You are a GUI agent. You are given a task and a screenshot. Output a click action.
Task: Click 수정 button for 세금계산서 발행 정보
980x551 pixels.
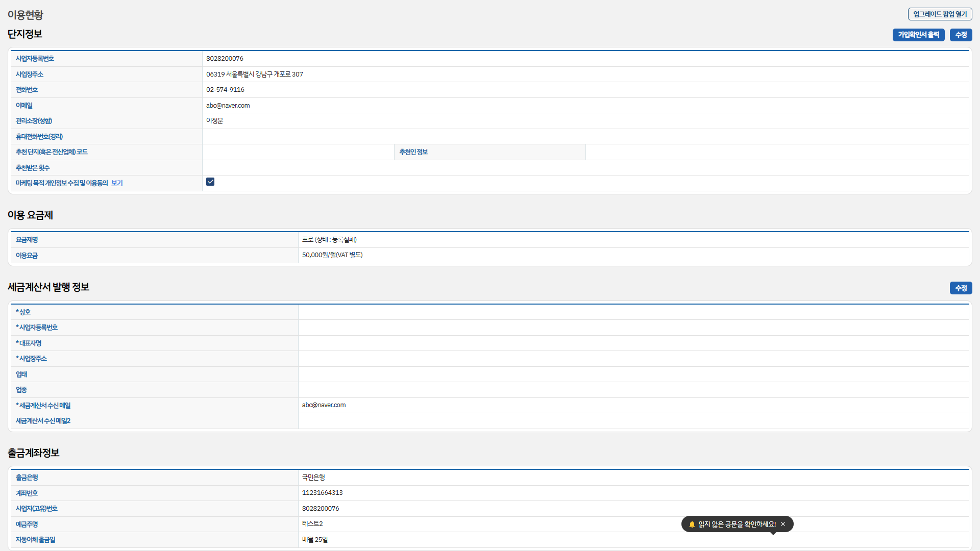pos(961,288)
